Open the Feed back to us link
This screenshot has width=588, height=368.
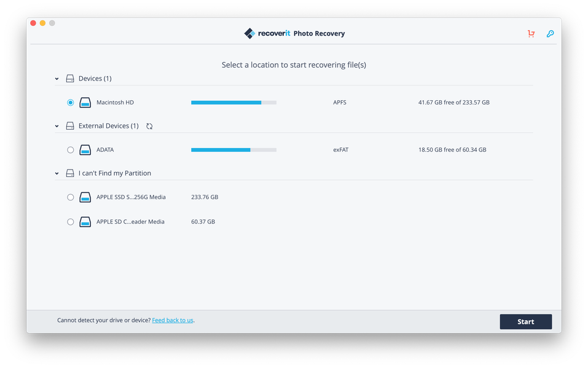click(x=173, y=320)
